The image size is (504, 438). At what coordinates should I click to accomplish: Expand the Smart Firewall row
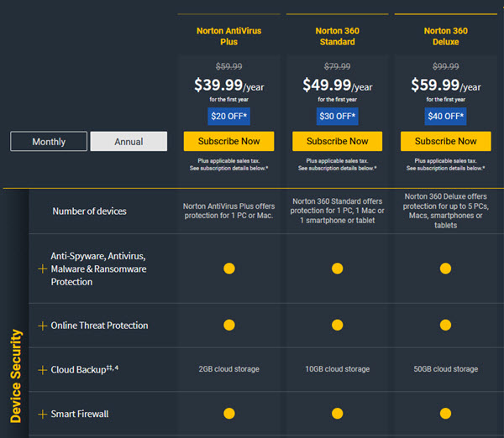43,415
